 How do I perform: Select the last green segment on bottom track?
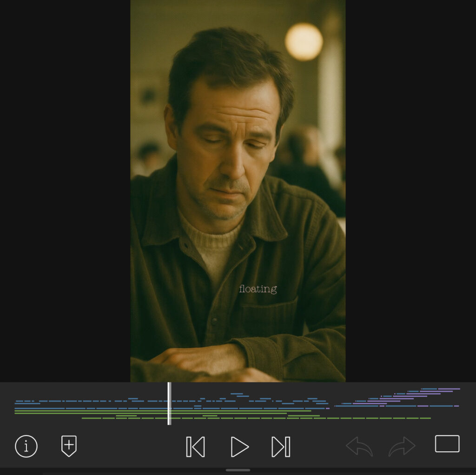click(x=424, y=418)
